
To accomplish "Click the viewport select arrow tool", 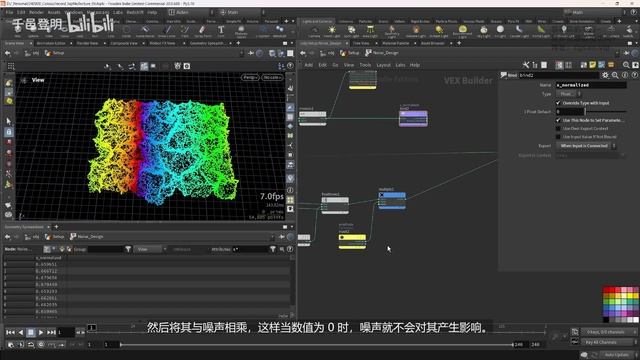I will point(9,121).
